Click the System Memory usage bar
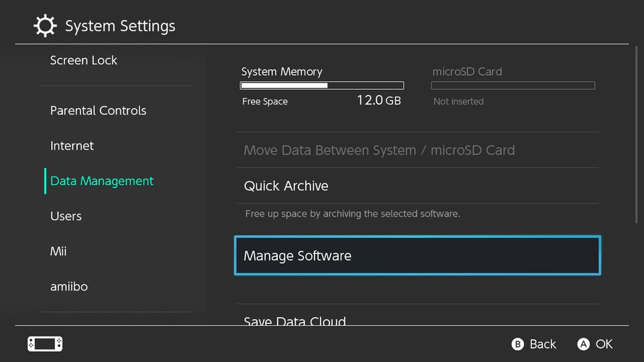 (x=322, y=86)
